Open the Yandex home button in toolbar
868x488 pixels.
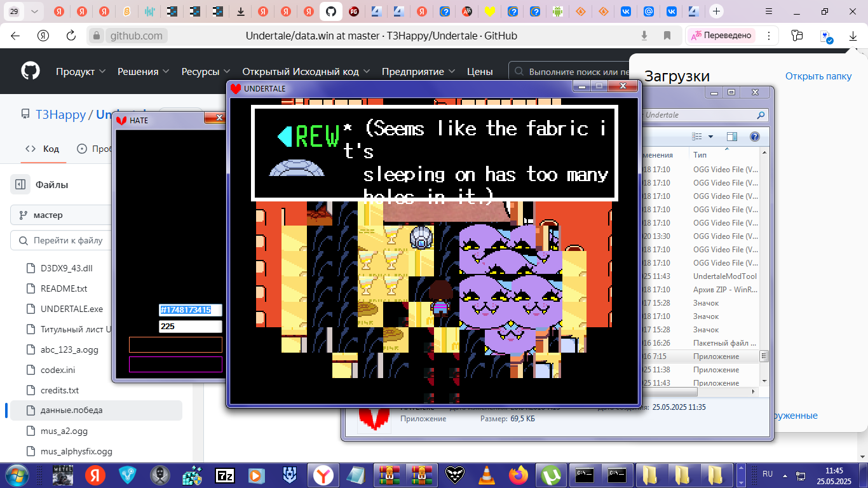click(43, 36)
